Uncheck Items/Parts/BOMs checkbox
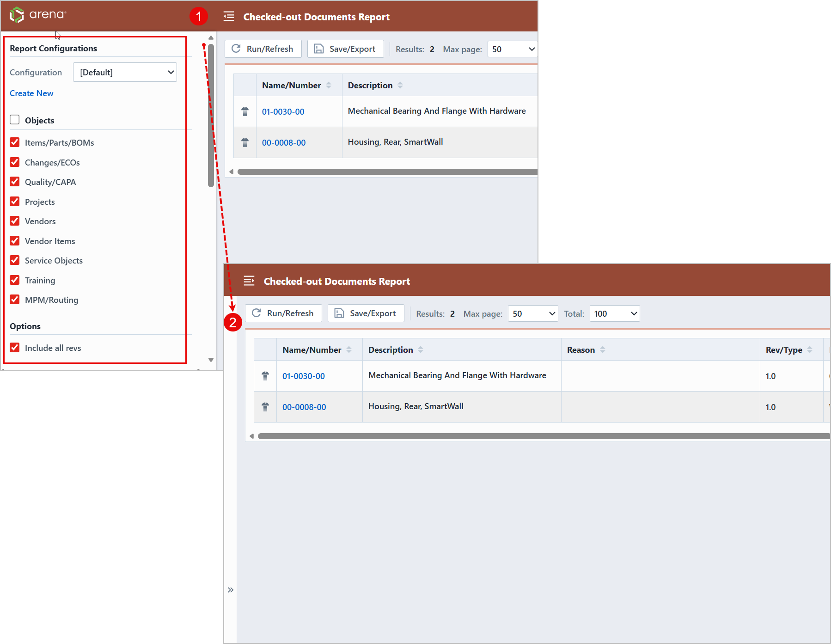Viewport: 831px width, 644px height. (x=15, y=142)
